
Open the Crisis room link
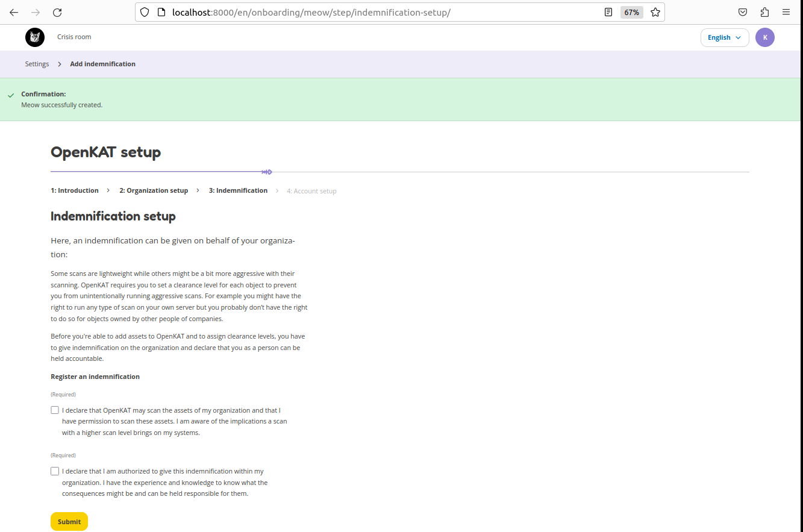[x=74, y=37]
